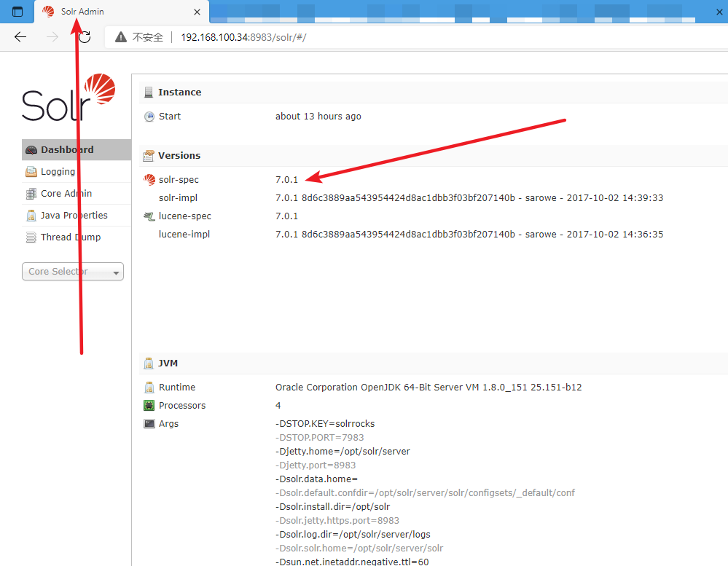This screenshot has width=728, height=566.
Task: Click the Java Properties jar icon
Action: click(30, 215)
